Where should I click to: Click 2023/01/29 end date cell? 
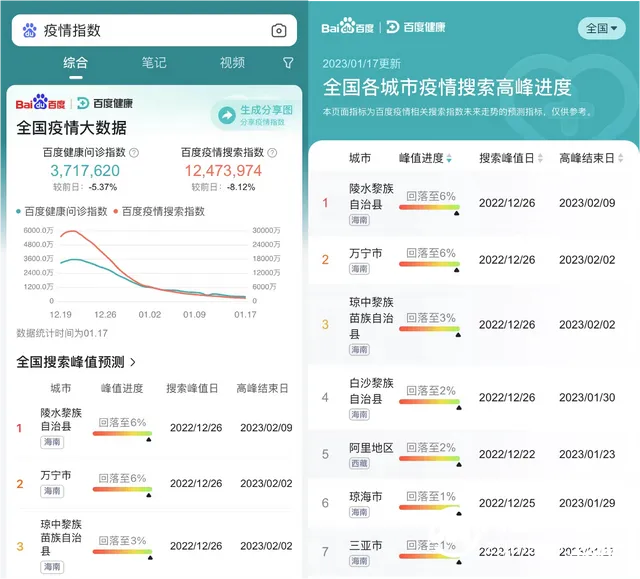587,503
